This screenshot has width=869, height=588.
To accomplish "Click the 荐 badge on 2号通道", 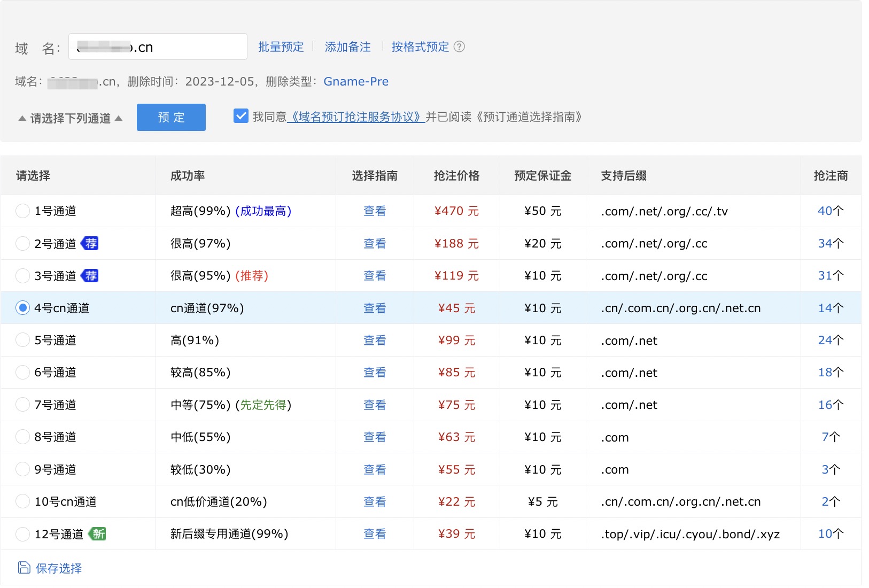I will pos(90,244).
